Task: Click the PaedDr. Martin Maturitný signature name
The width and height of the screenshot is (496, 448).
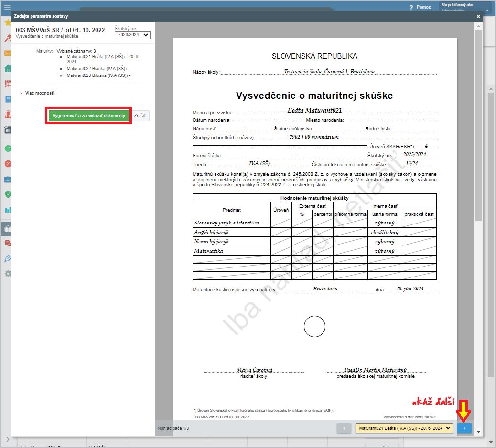Action: click(376, 370)
